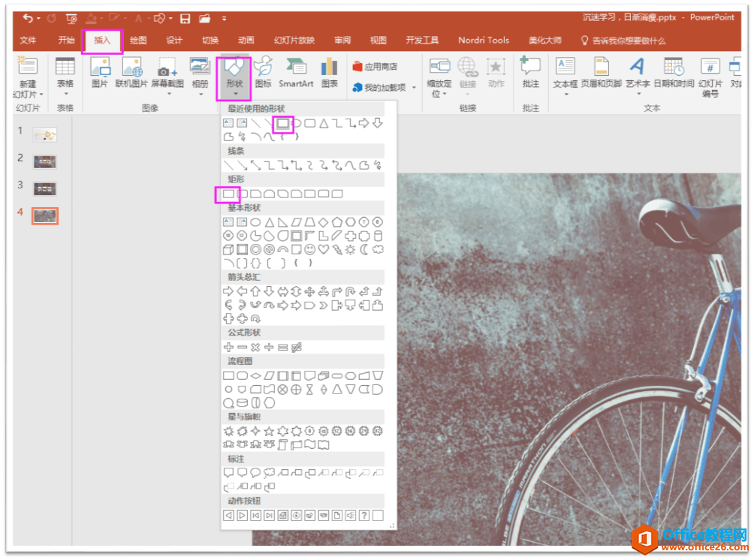Select the help action button with question mark
The image size is (754, 560).
point(364,515)
